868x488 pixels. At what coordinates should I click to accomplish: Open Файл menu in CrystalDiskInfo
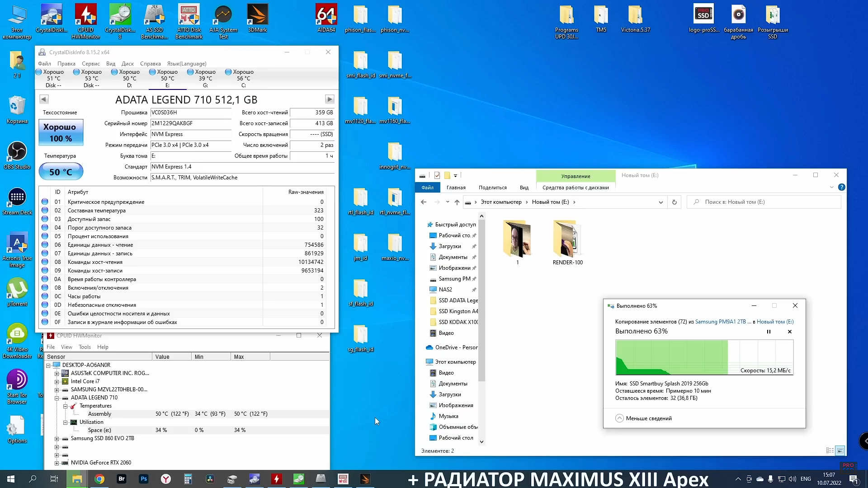(x=44, y=64)
